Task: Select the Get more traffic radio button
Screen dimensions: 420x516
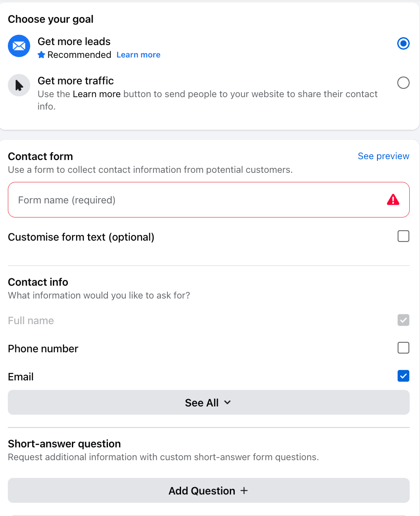Action: pyautogui.click(x=403, y=83)
